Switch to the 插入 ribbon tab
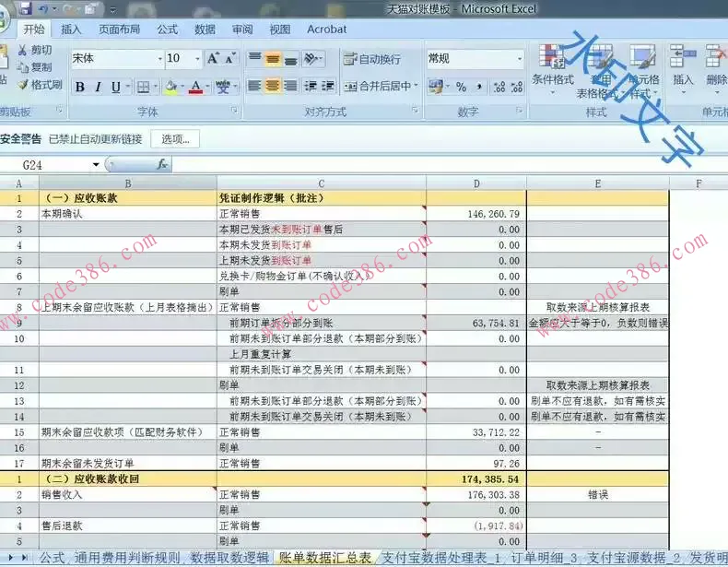728x567 pixels. (71, 30)
